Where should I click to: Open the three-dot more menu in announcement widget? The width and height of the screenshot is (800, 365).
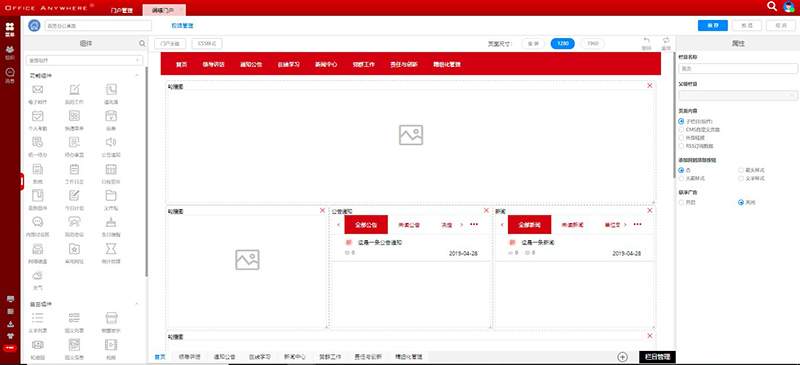pyautogui.click(x=474, y=224)
